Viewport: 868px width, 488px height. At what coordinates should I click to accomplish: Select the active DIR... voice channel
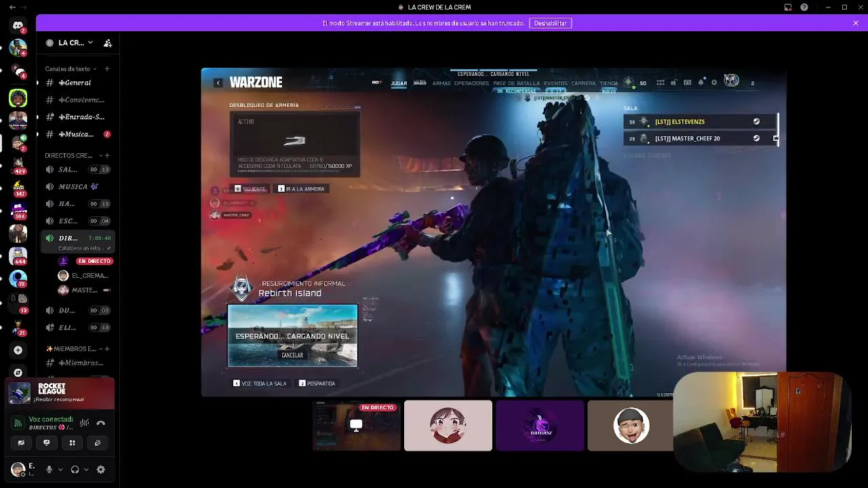coord(77,242)
